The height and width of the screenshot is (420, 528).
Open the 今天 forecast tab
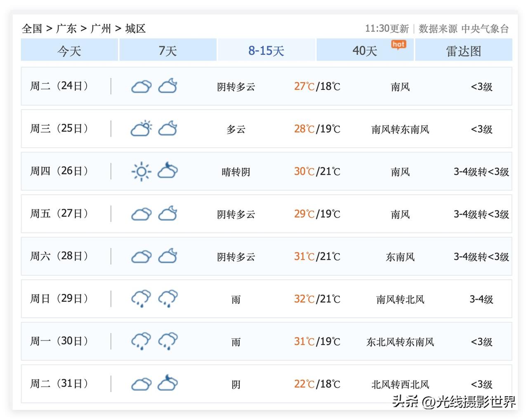pos(69,50)
